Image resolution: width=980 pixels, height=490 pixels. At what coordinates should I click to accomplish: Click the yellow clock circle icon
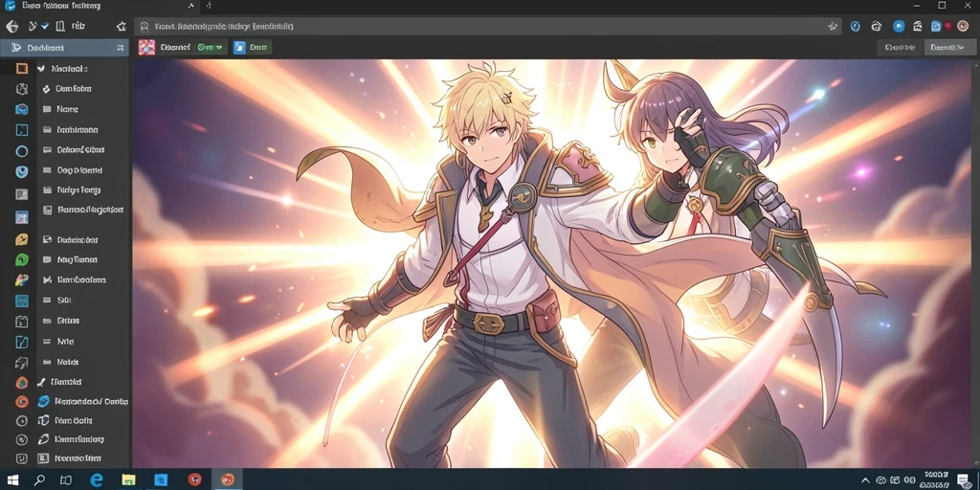coord(22,239)
